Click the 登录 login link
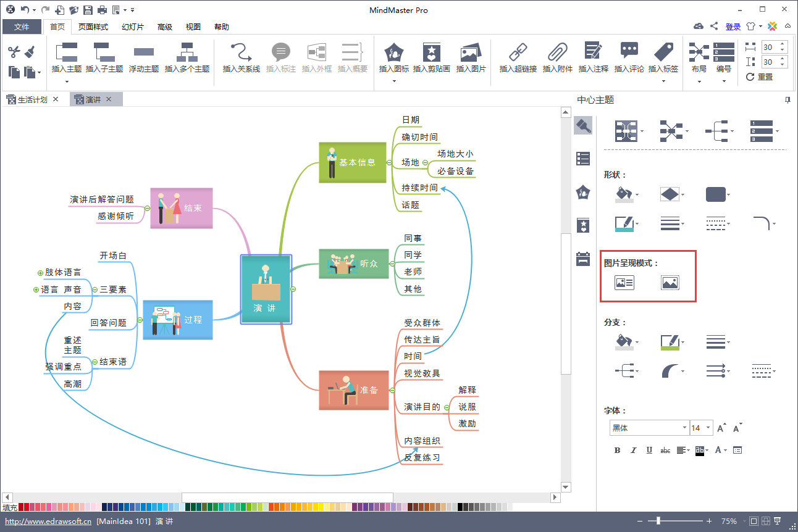This screenshot has height=532, width=798. coord(733,27)
